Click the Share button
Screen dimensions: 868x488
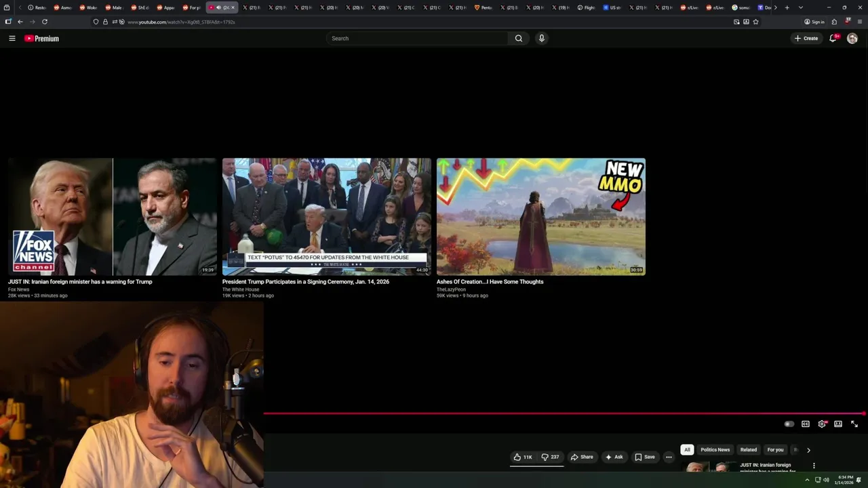[582, 457]
